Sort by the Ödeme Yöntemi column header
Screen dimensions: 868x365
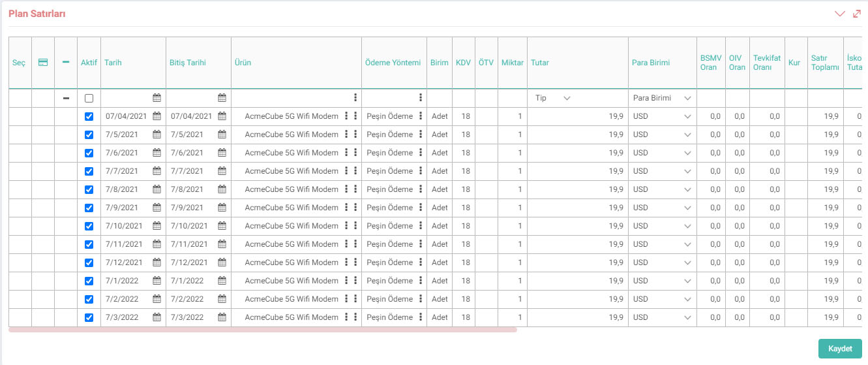[x=393, y=63]
